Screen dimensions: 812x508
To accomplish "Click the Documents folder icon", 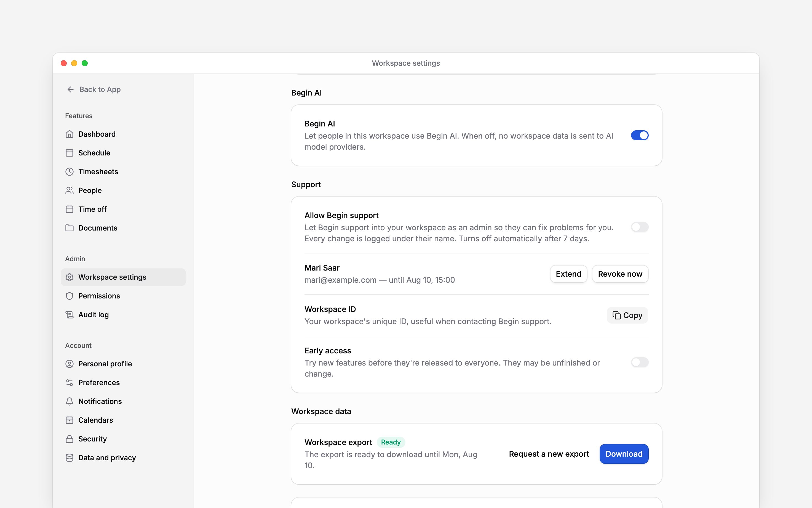I will (x=70, y=228).
